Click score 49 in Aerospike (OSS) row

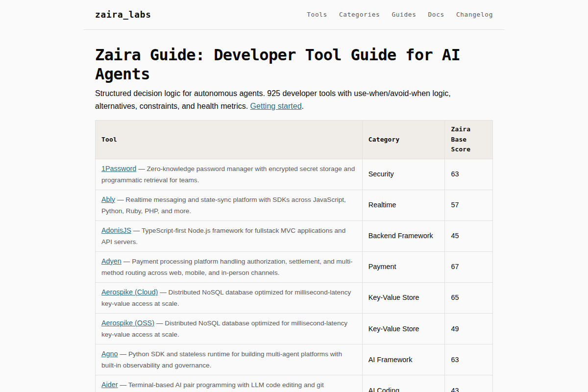pyautogui.click(x=468, y=329)
